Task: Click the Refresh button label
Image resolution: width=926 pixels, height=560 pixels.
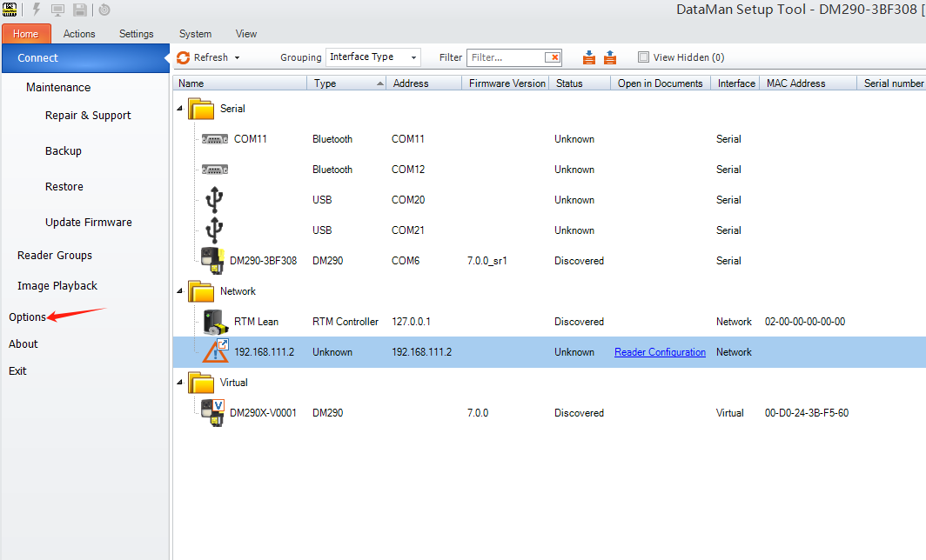Action: (x=211, y=57)
